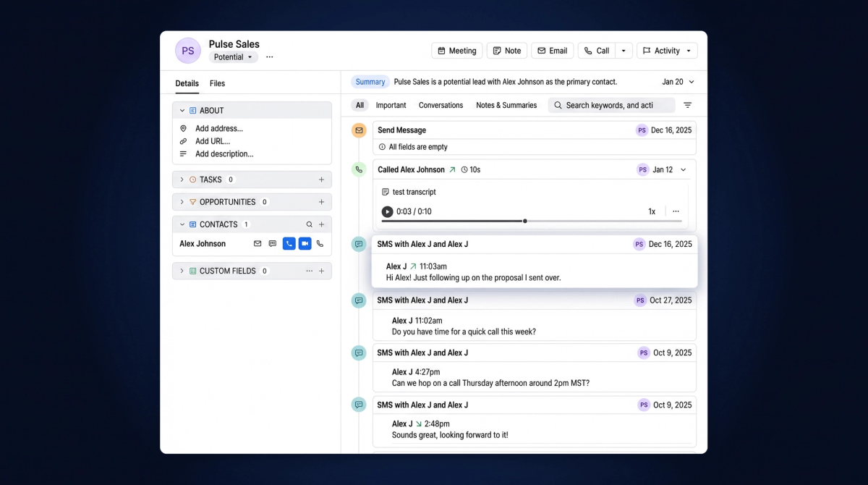Click the blue phone call icon for Alex Johnson
Screen dimensions: 868x485
tap(289, 244)
